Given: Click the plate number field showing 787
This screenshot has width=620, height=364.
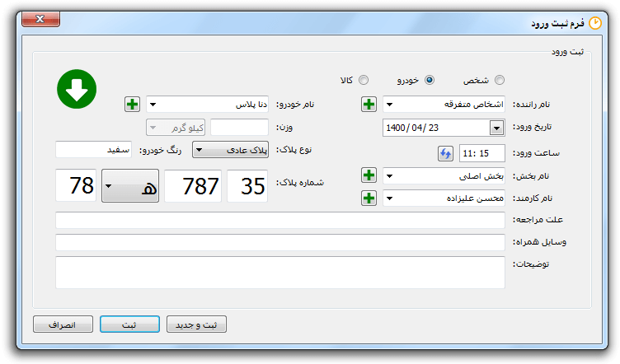Looking at the screenshot, I should (193, 186).
